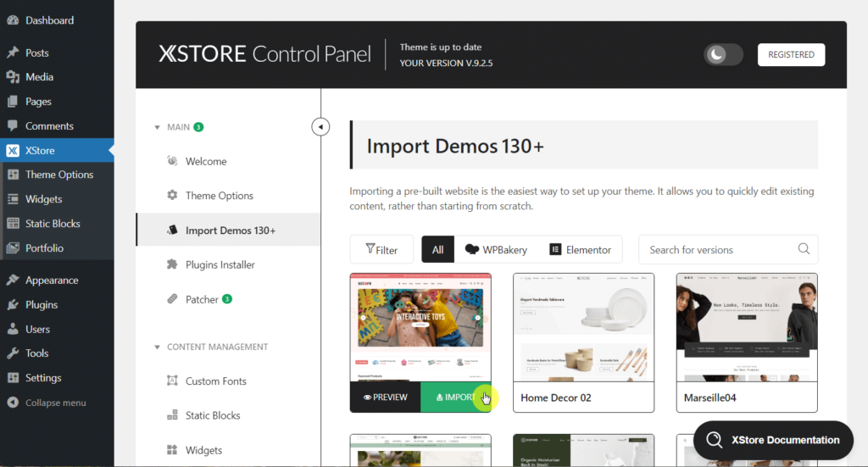The height and width of the screenshot is (467, 868).
Task: Click the Welcome waving hand icon
Action: coord(172,161)
